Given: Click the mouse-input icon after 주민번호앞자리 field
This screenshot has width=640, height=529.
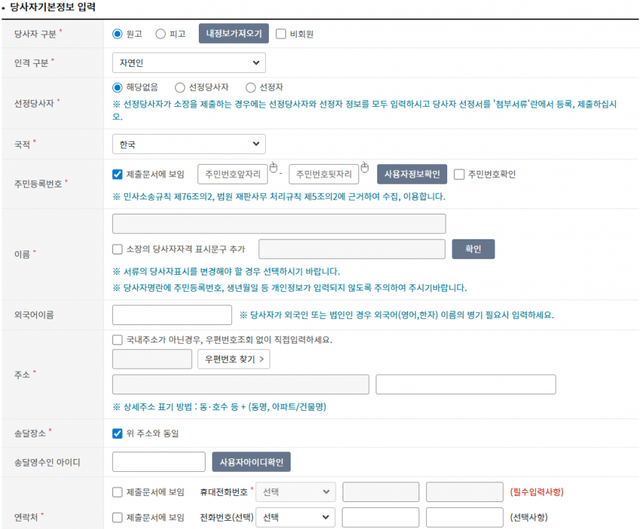Looking at the screenshot, I should 272,167.
